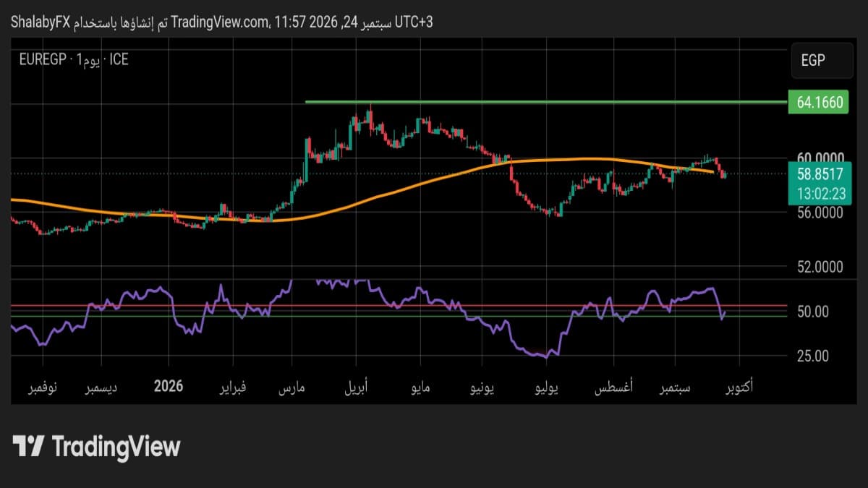868x488 pixels.
Task: Click the أبريل month marker on timeline
Action: (353, 388)
